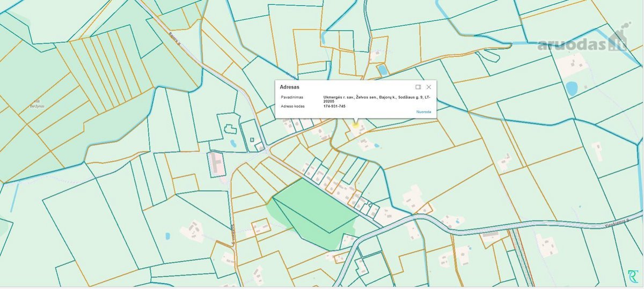Screen dimensions: 644x289
Task: Select the address code 174-931-745
Action: pyautogui.click(x=334, y=106)
